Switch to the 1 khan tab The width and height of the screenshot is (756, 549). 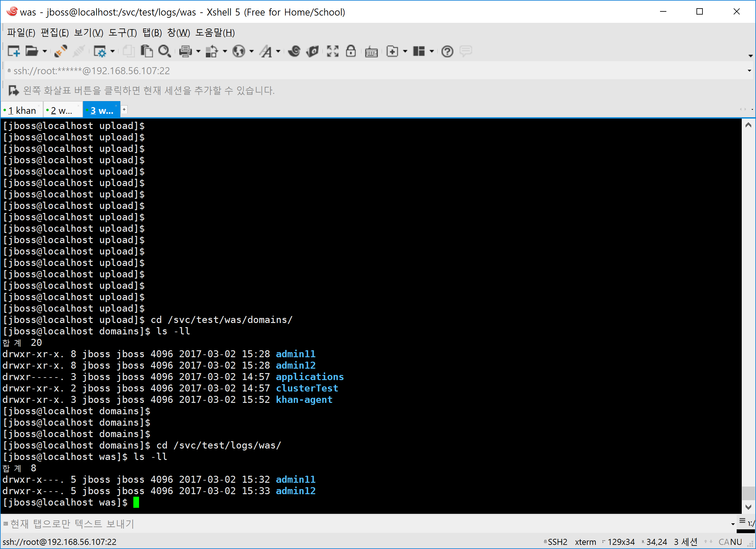(22, 110)
